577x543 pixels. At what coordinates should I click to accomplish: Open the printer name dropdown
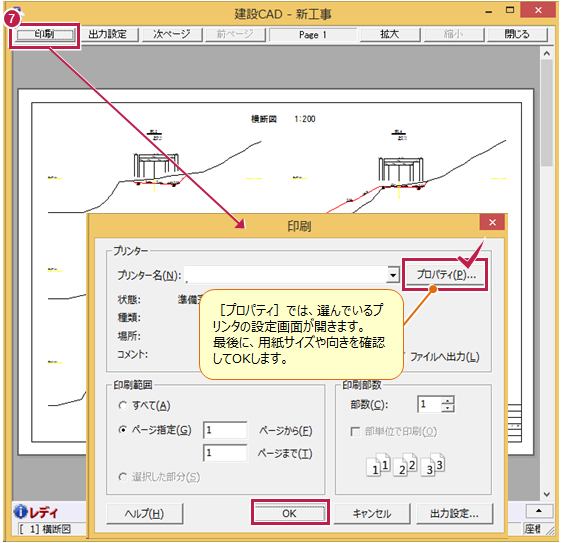pyautogui.click(x=393, y=275)
